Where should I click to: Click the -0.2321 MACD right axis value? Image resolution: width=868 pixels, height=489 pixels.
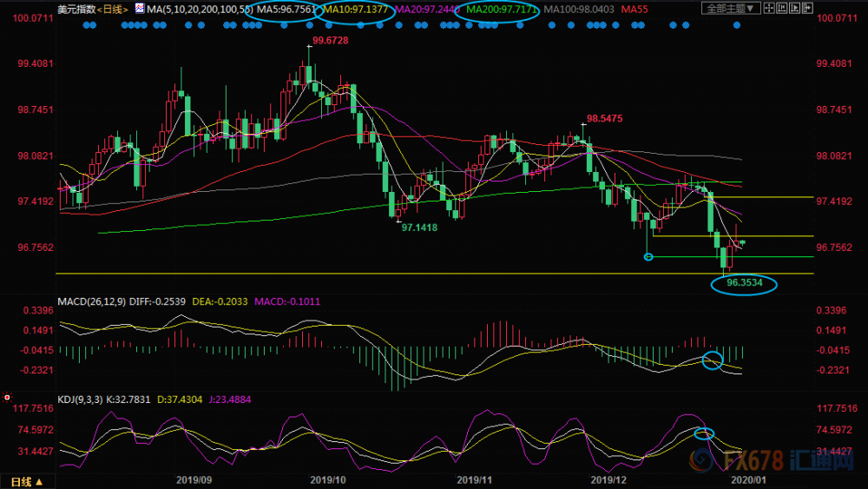tap(833, 371)
